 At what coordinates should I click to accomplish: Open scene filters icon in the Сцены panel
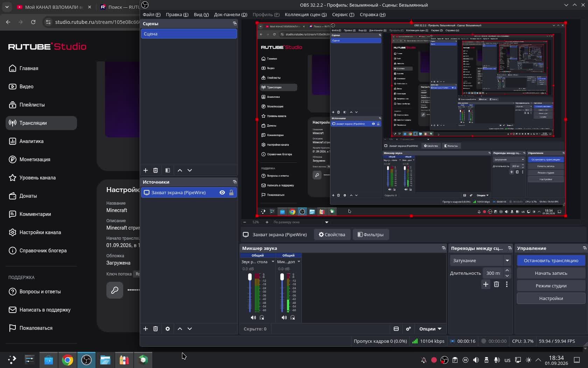(168, 170)
